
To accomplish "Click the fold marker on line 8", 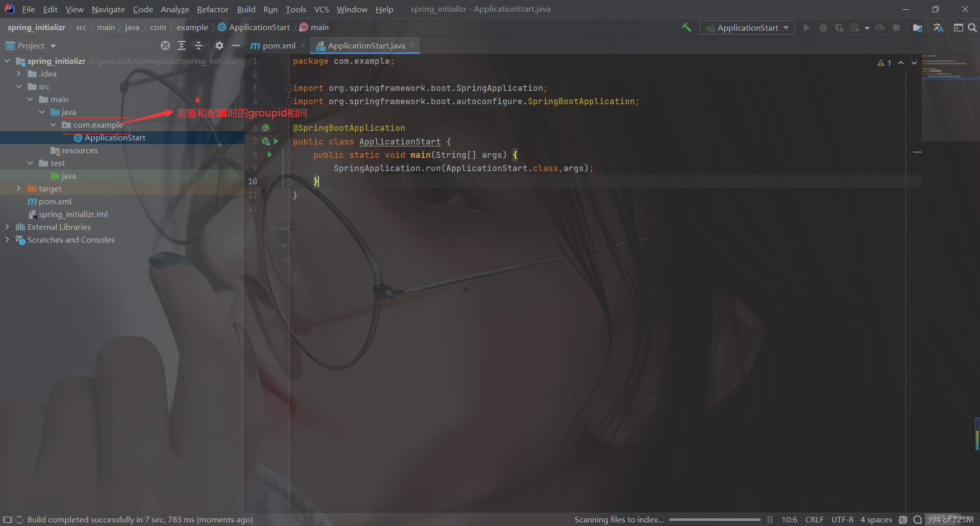I will (289, 154).
